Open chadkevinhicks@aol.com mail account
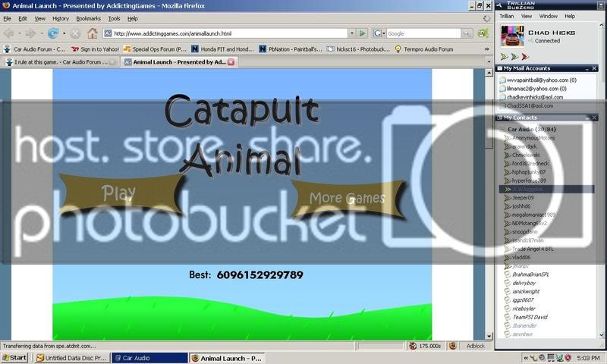 point(531,97)
